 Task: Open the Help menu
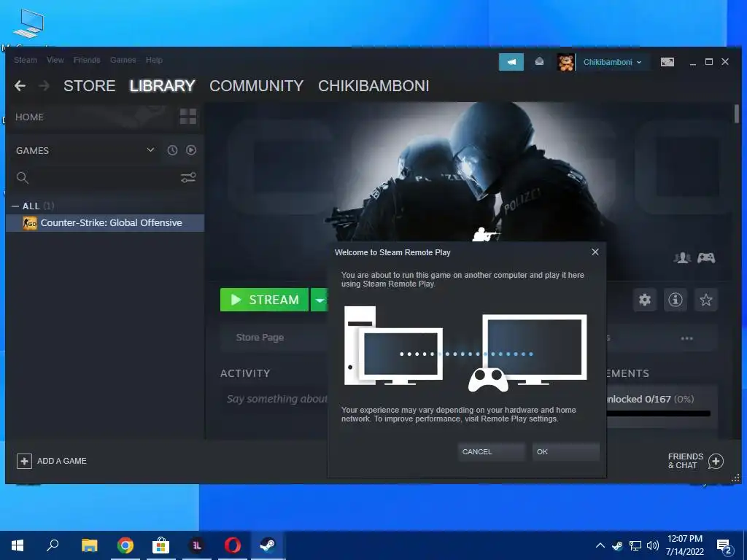pyautogui.click(x=154, y=60)
